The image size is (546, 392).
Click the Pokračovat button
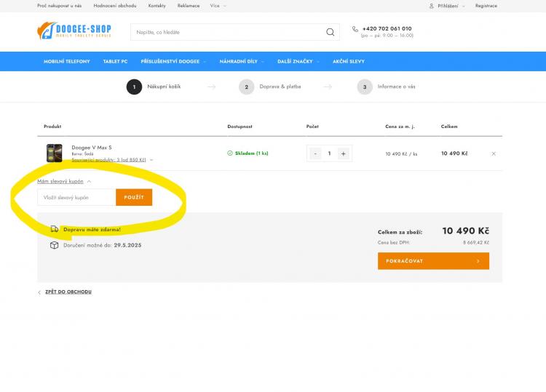[434, 261]
